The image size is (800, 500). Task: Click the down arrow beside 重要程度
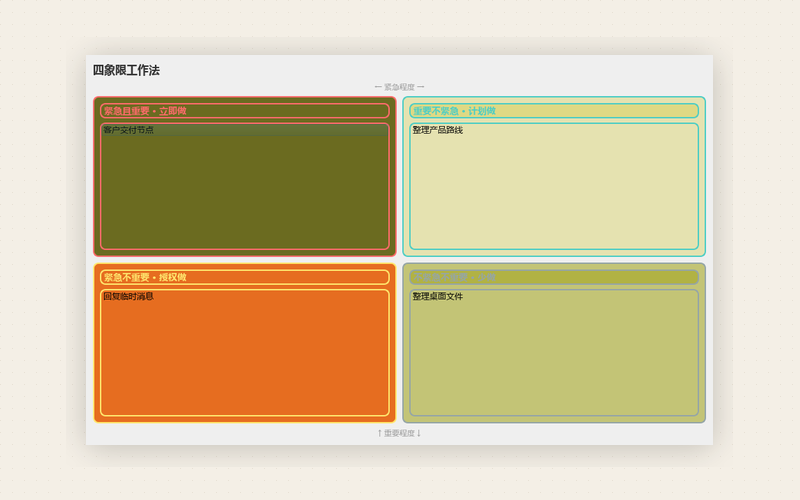click(x=419, y=433)
